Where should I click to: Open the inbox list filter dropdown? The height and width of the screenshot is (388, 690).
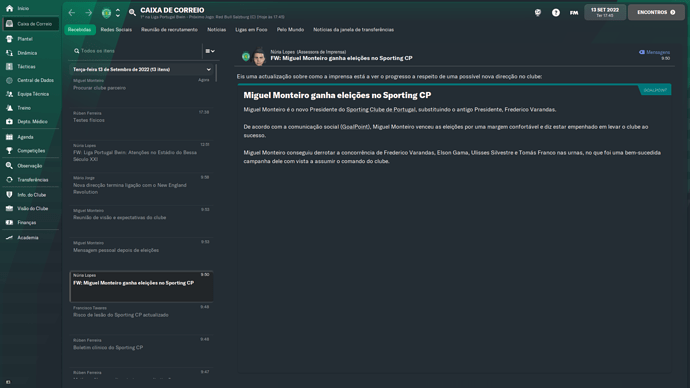(210, 51)
